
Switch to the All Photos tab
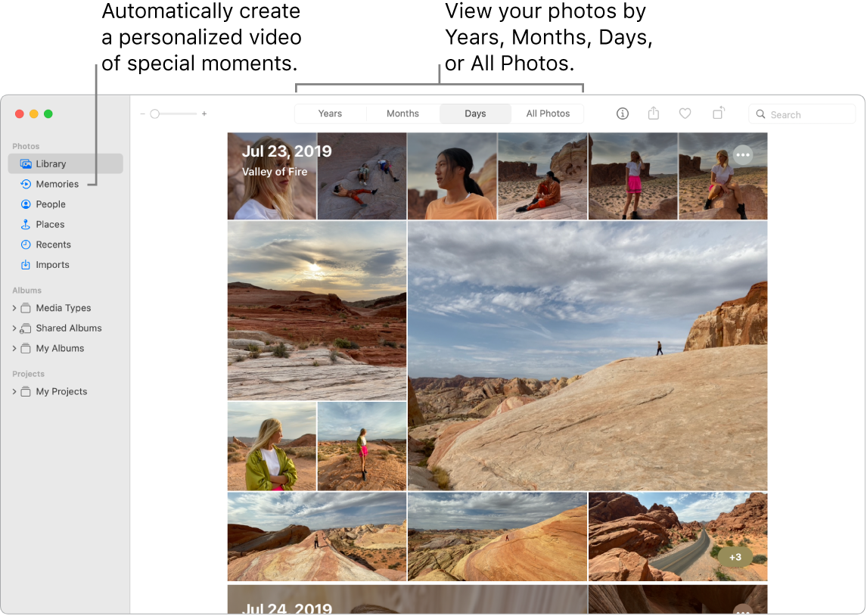click(x=547, y=113)
